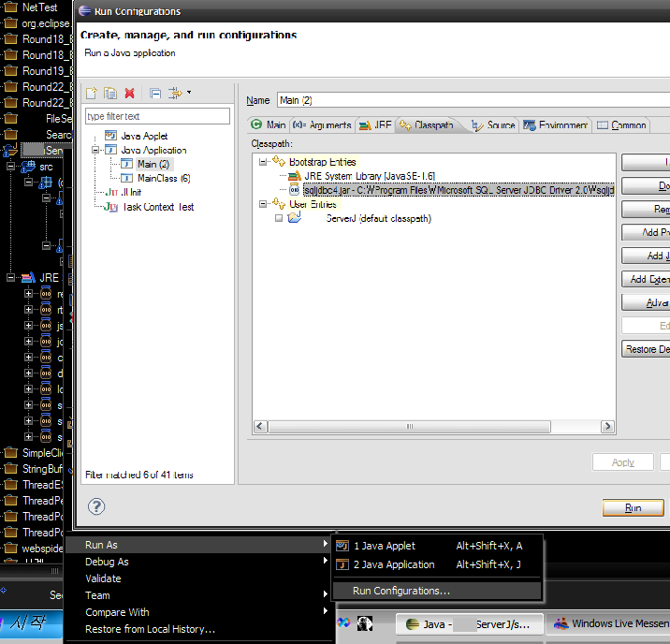The image size is (670, 644).
Task: Click classpath horizontal scrollbar thumb
Action: pyautogui.click(x=409, y=427)
